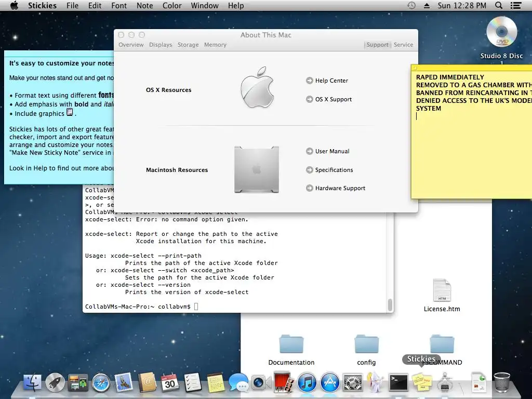Open the Help menu in menu bar
The height and width of the screenshot is (399, 532).
point(236,5)
